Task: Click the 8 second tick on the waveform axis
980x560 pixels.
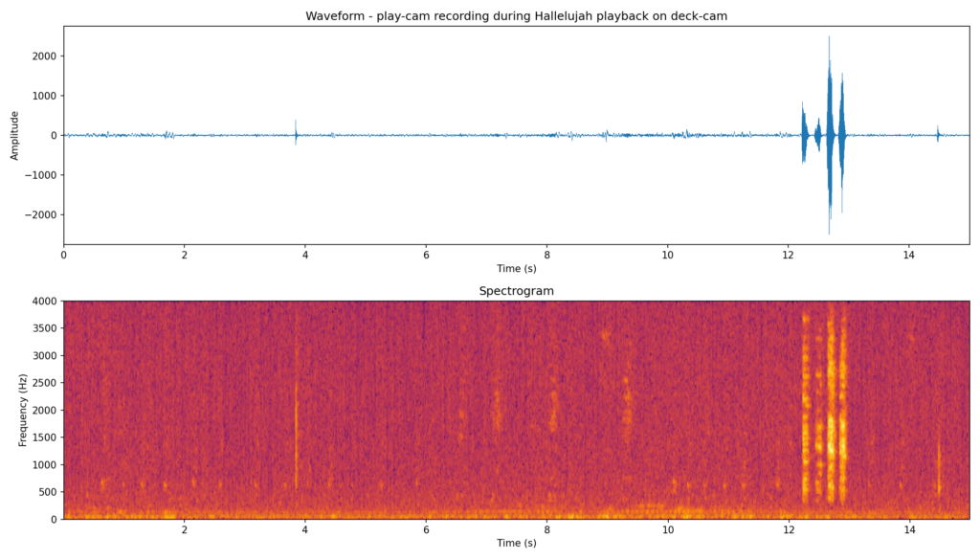Action: click(546, 253)
